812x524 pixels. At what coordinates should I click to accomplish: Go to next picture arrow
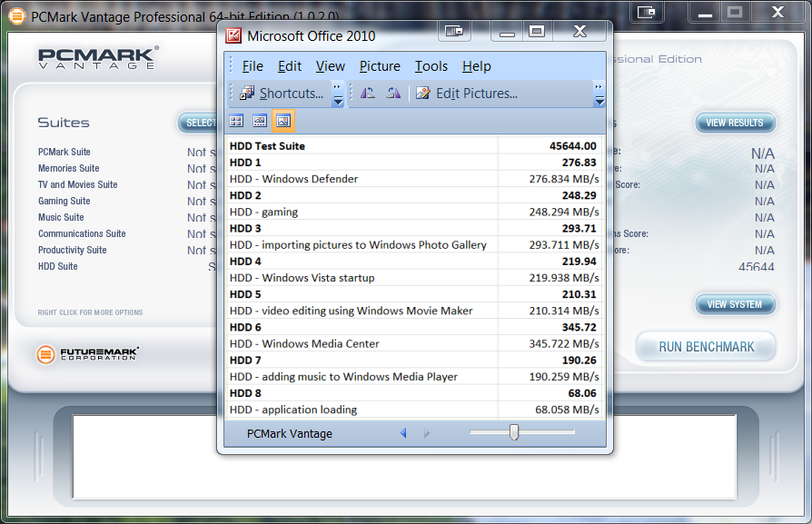427,434
